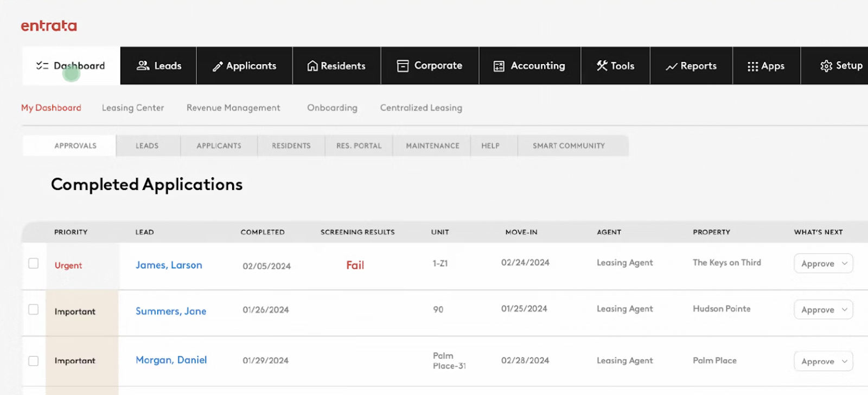Click the Reports chart line icon
The height and width of the screenshot is (395, 868).
(x=672, y=66)
